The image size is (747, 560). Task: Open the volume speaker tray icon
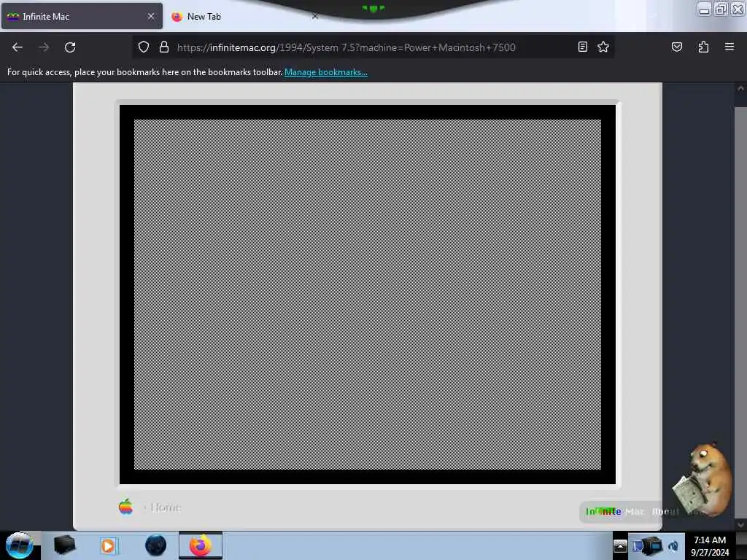point(673,546)
